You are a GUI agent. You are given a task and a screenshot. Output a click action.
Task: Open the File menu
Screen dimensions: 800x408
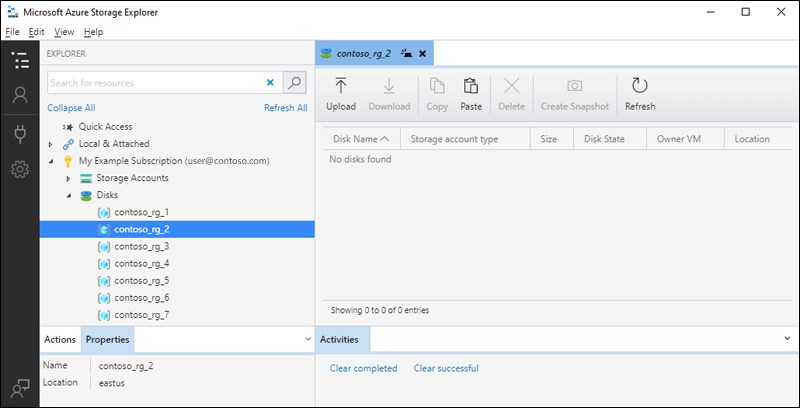(x=12, y=32)
